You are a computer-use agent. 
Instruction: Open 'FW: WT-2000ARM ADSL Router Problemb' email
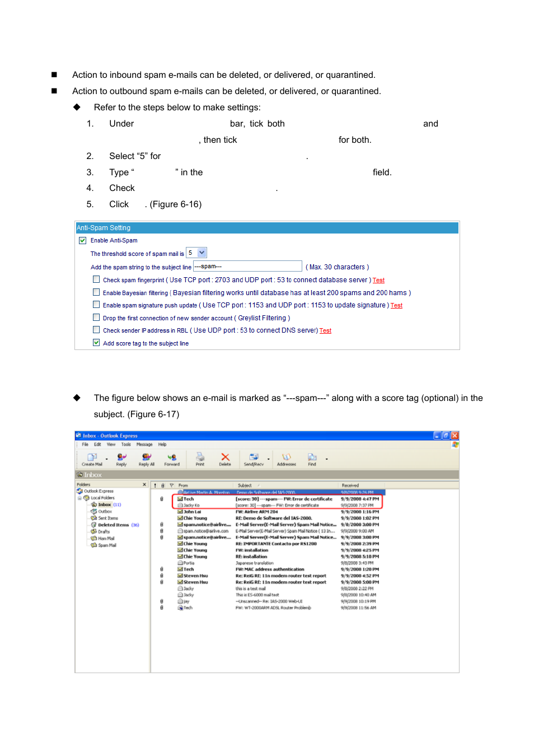point(273,608)
